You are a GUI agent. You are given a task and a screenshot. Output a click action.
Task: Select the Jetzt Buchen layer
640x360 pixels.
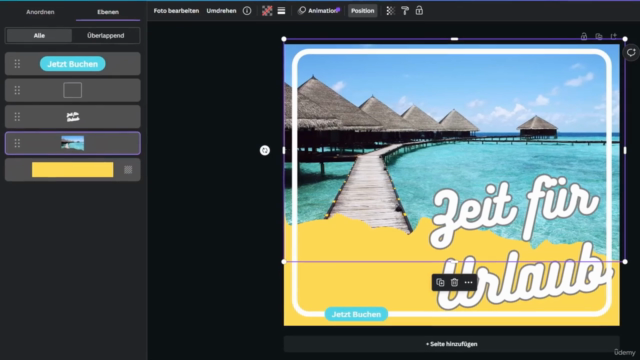click(x=73, y=64)
